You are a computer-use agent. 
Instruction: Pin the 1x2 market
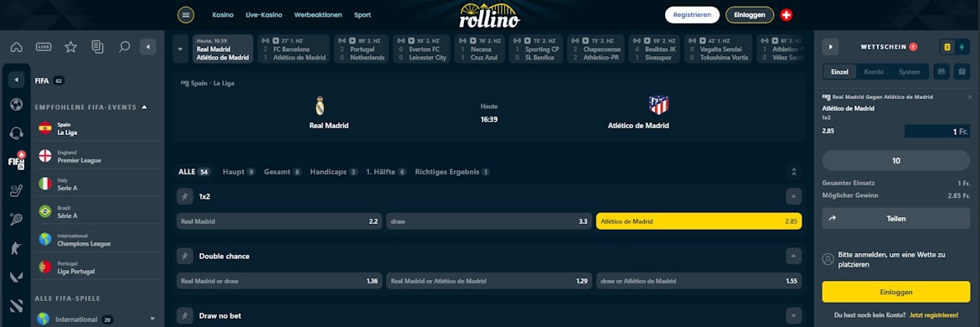[184, 196]
